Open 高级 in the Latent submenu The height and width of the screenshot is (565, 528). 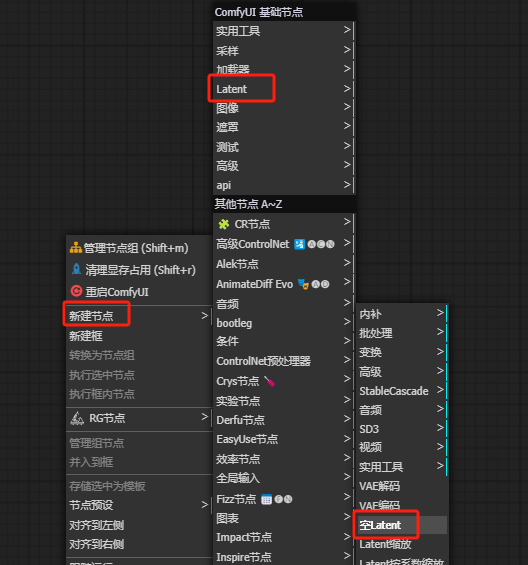tap(402, 372)
